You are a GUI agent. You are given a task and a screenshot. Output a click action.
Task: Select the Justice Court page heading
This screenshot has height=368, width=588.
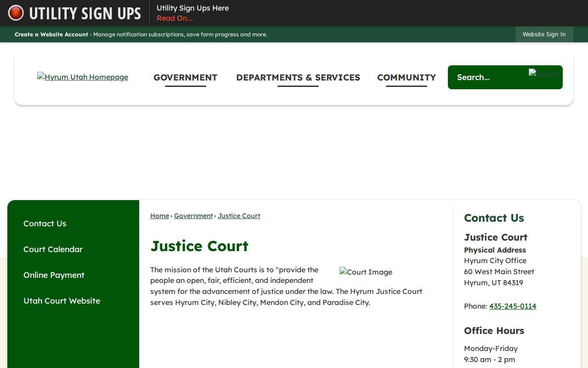click(199, 246)
